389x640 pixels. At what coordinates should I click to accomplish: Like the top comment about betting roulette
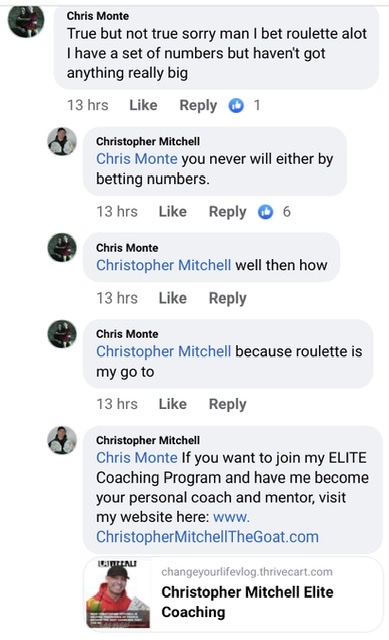click(x=143, y=105)
